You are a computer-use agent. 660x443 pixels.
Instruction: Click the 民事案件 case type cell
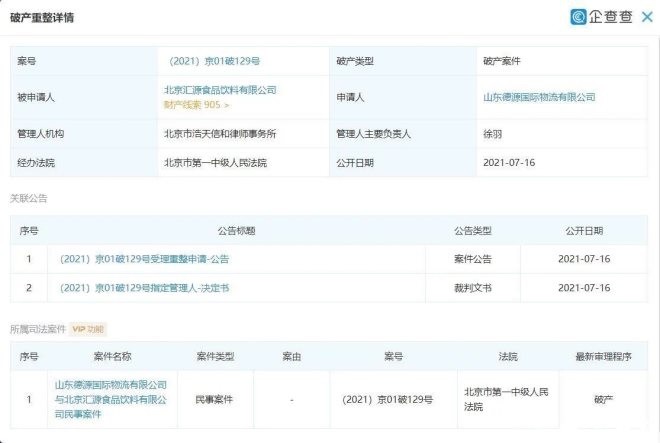211,399
